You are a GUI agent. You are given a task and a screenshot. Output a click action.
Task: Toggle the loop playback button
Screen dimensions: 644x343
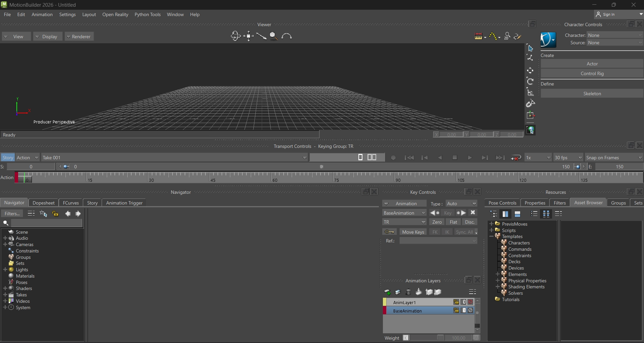click(516, 158)
